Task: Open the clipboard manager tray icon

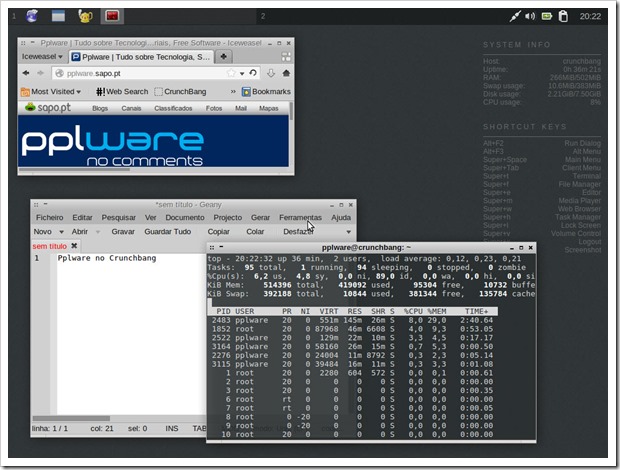Action: pyautogui.click(x=563, y=16)
